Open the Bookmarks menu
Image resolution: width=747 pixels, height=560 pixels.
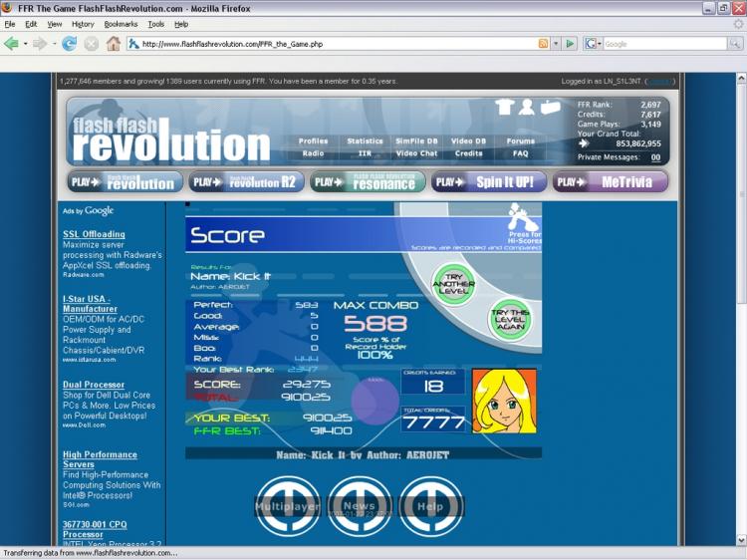[x=121, y=24]
